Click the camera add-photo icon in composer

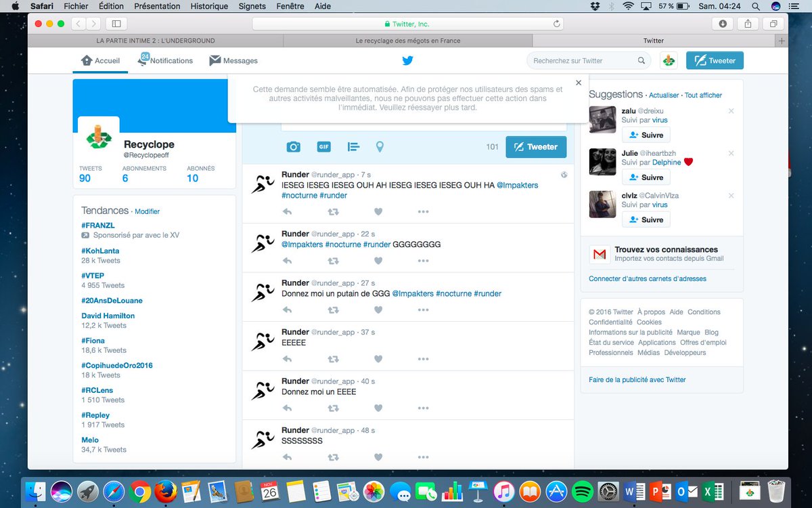pos(293,147)
